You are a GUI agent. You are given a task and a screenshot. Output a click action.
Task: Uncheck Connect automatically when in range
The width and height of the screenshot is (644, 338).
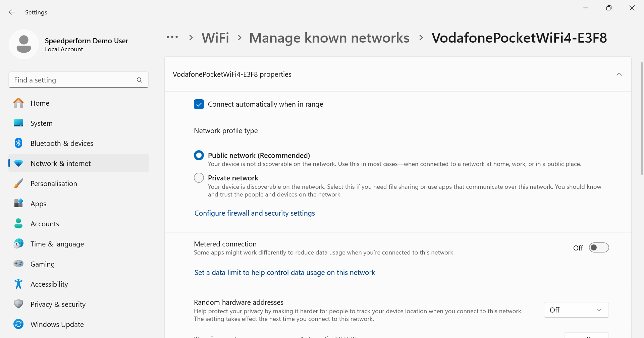[199, 104]
